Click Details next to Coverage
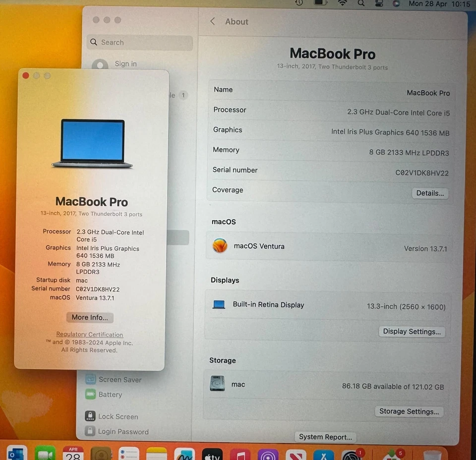476x460 pixels. point(429,193)
